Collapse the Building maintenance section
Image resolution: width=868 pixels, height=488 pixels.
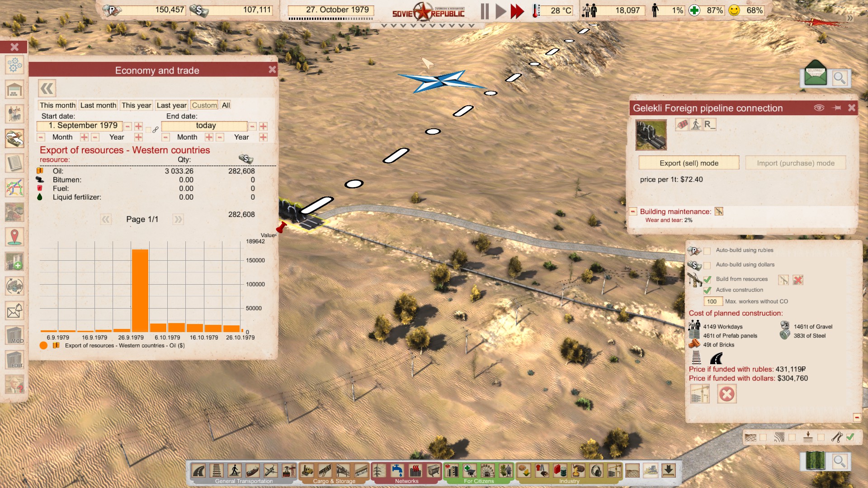click(633, 211)
